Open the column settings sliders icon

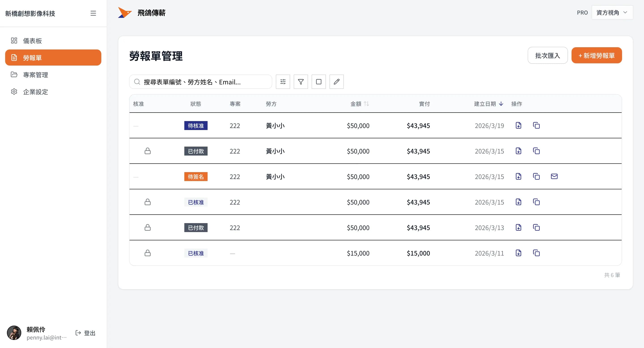[283, 82]
